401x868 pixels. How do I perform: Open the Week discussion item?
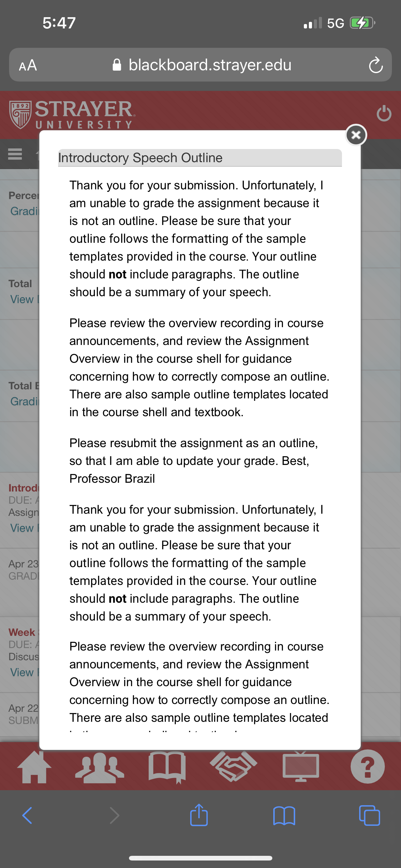click(24, 632)
